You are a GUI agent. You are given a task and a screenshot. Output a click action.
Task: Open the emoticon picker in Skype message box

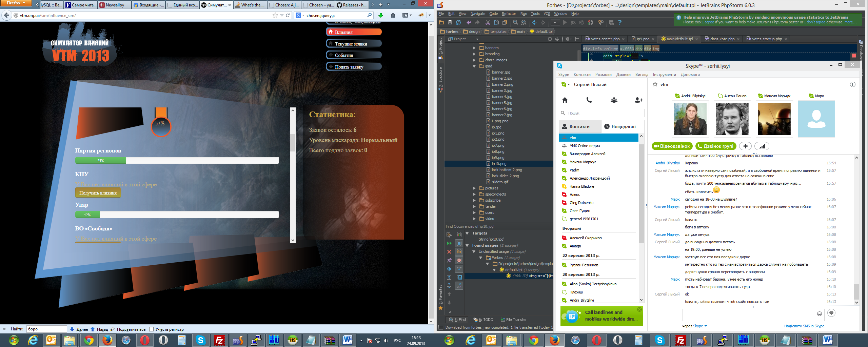point(820,314)
